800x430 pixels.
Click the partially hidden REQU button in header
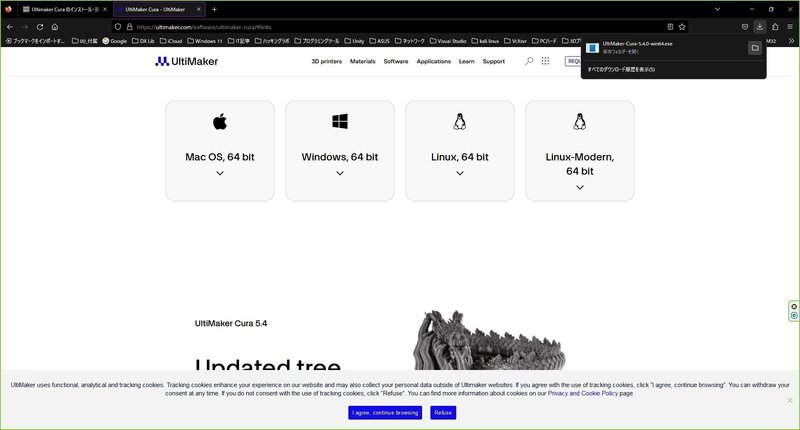click(x=573, y=61)
